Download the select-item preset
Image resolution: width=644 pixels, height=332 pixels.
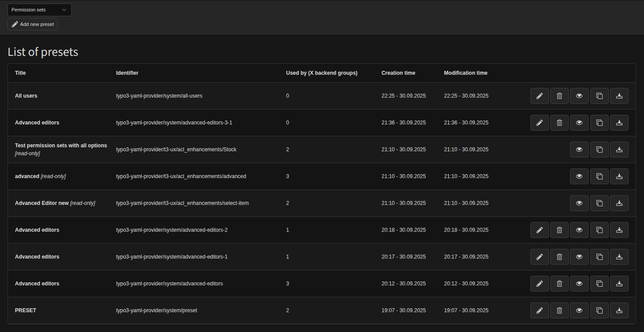[x=619, y=203]
